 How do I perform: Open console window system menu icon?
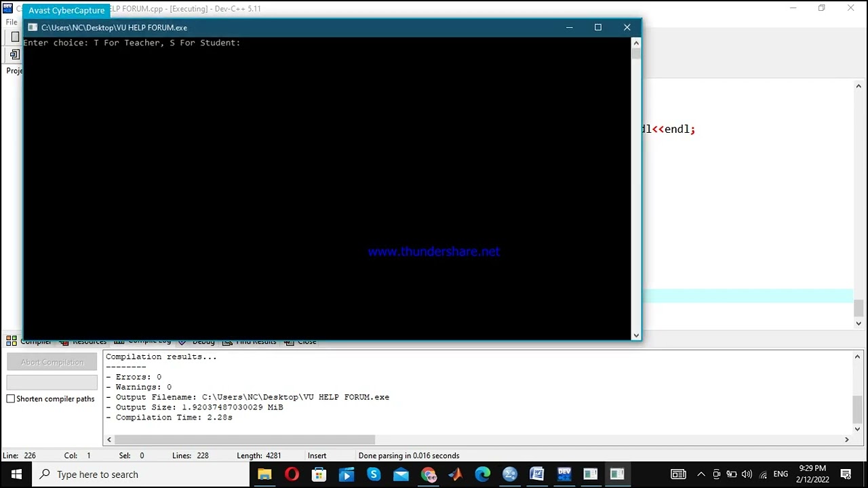coord(33,28)
